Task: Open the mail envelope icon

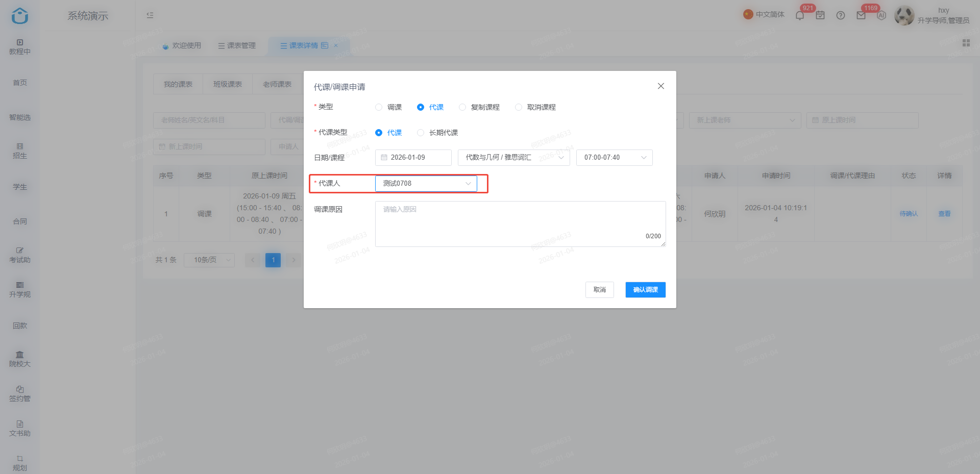Action: tap(861, 15)
